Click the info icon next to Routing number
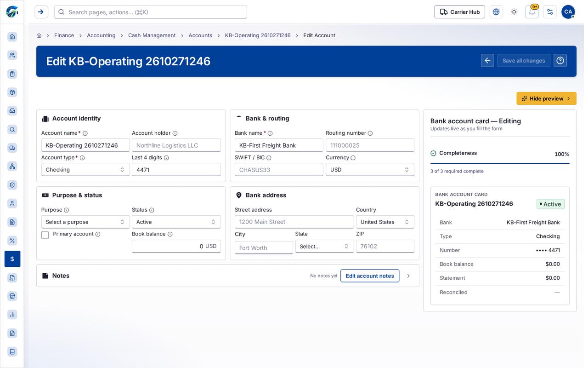The height and width of the screenshot is (368, 588). pyautogui.click(x=370, y=133)
